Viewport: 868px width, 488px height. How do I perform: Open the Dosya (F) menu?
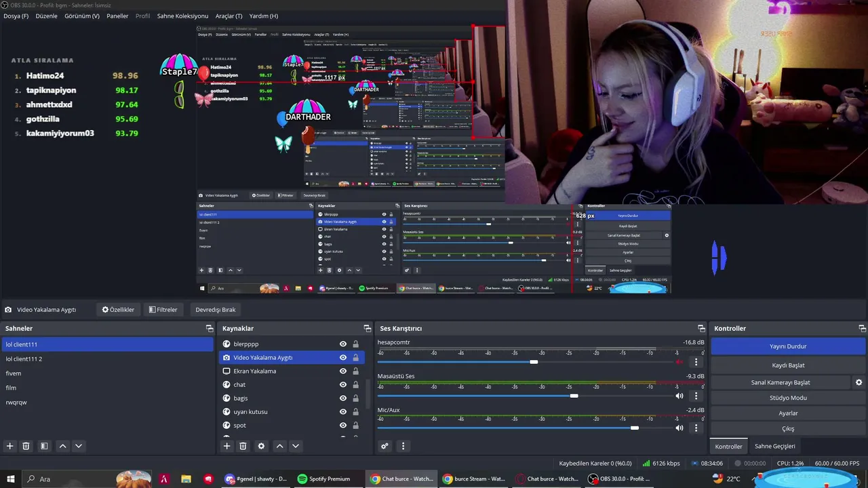point(16,16)
